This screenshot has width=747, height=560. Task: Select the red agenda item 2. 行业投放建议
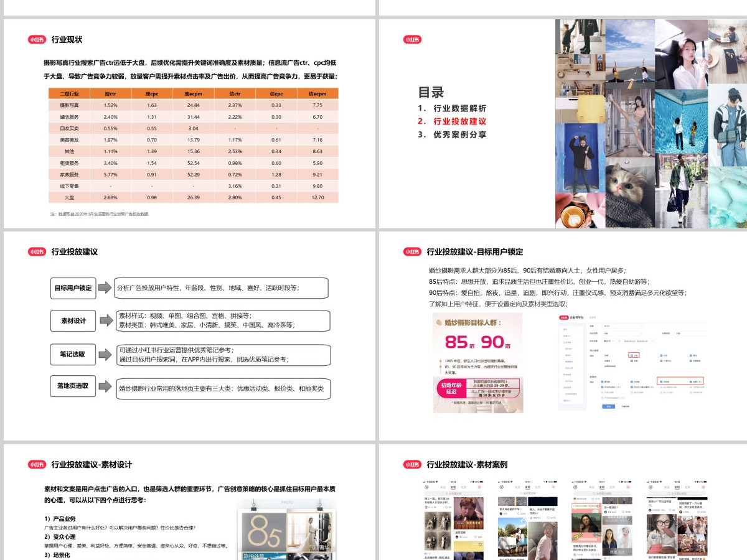click(x=453, y=121)
